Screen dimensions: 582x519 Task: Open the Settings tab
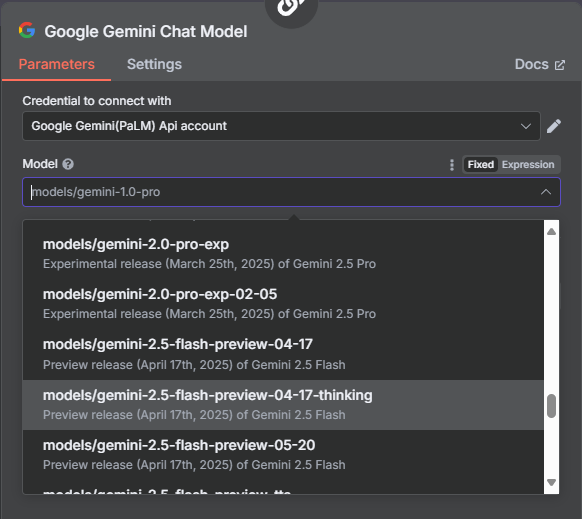(154, 64)
